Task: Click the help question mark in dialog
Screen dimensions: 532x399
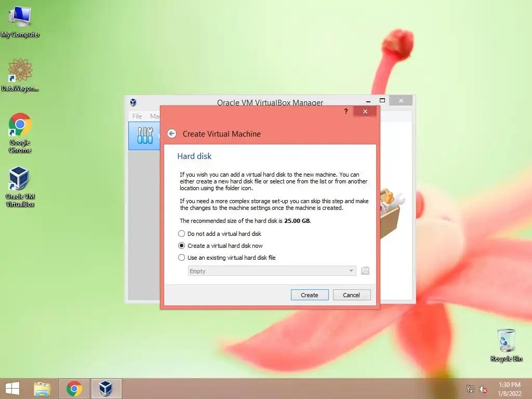Action: [x=345, y=111]
